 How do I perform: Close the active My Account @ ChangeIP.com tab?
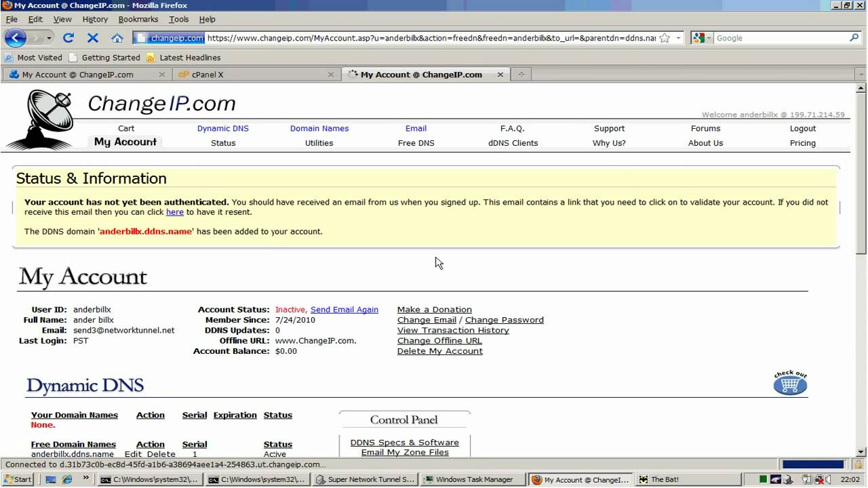pyautogui.click(x=500, y=75)
